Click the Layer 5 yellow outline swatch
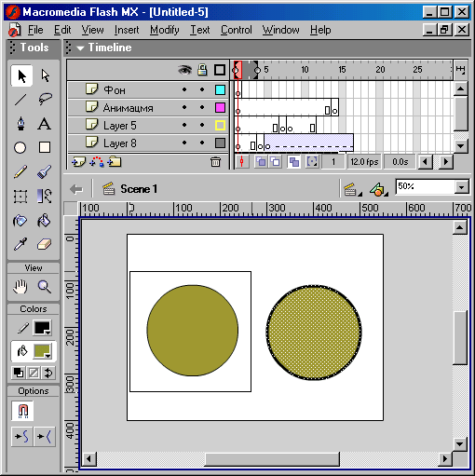The height and width of the screenshot is (476, 475). 220,126
